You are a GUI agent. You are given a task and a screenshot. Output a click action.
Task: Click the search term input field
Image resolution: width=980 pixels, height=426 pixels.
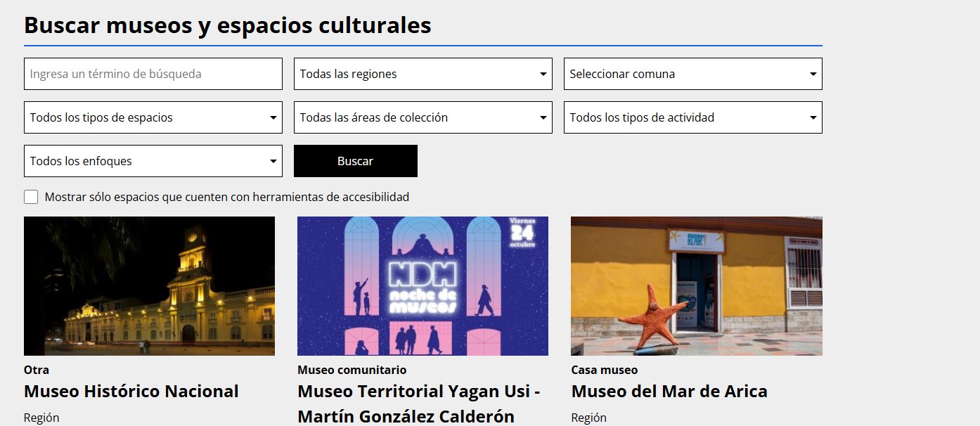[153, 74]
